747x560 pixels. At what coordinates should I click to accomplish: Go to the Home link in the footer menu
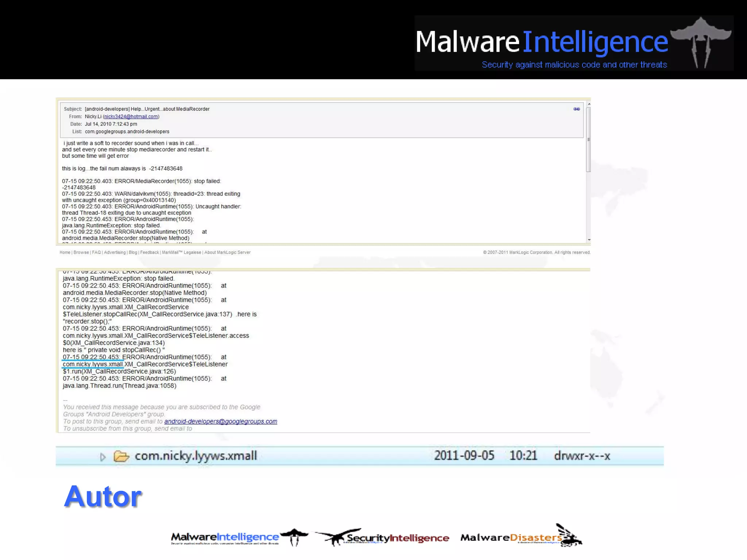[65, 252]
